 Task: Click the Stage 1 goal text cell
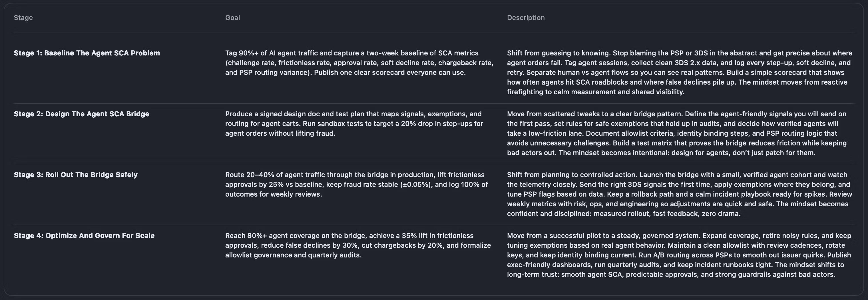point(359,63)
